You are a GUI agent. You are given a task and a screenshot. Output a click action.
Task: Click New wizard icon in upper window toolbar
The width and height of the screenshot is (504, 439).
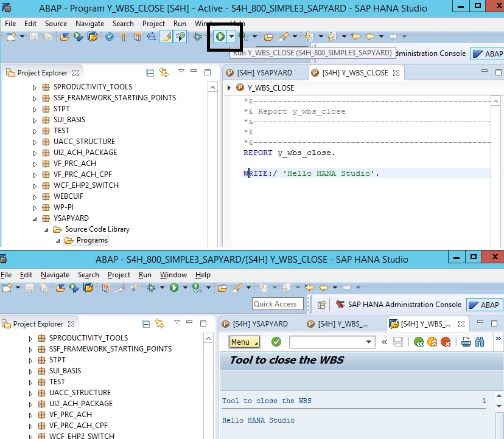pyautogui.click(x=11, y=36)
